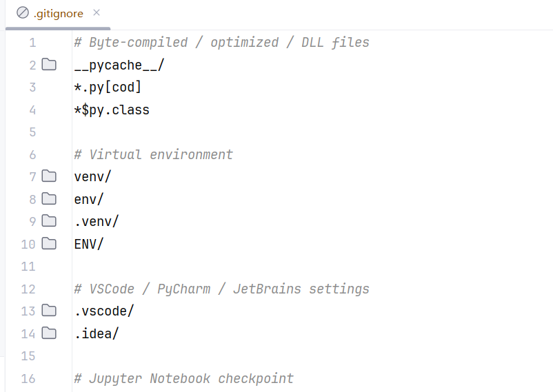
Task: Click folder gutter icon beside .venv/
Action: tap(49, 221)
